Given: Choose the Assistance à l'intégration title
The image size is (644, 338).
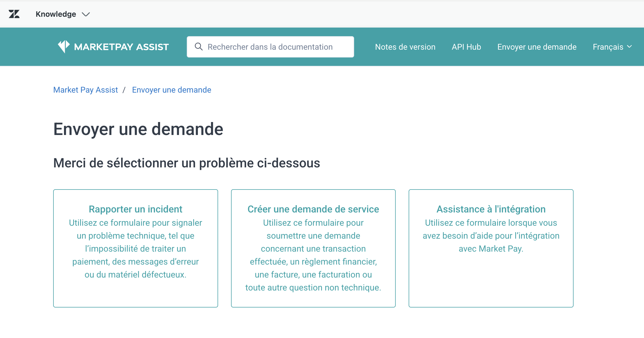Looking at the screenshot, I should pos(491,209).
